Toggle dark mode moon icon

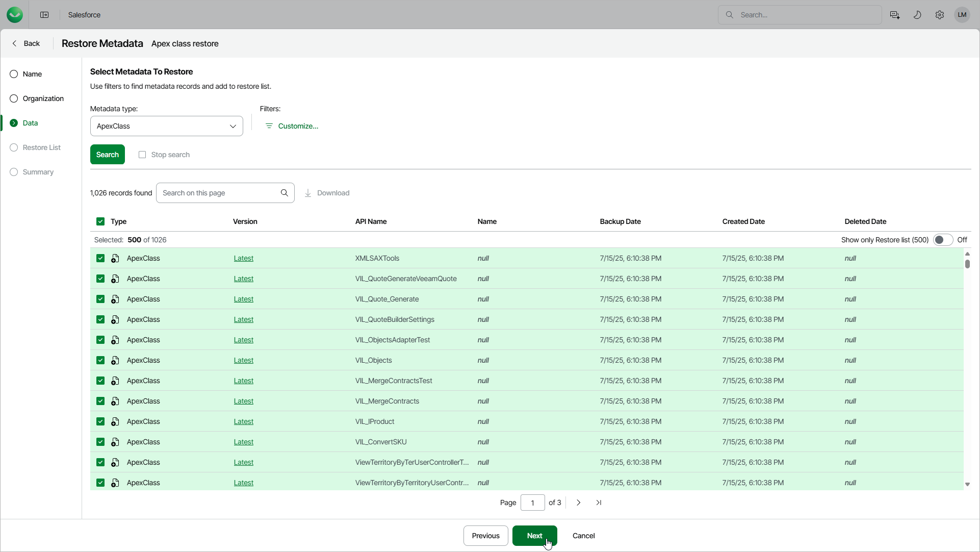(x=917, y=15)
